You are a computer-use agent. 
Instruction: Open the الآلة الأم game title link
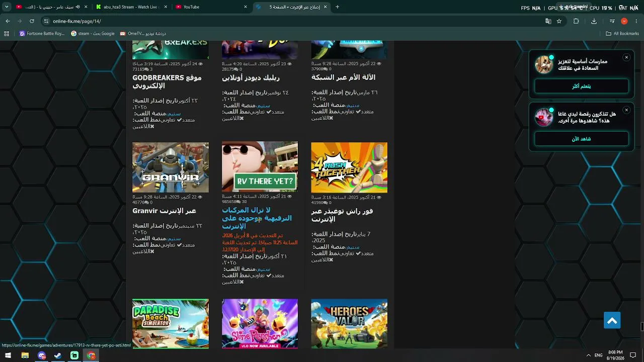point(343,77)
